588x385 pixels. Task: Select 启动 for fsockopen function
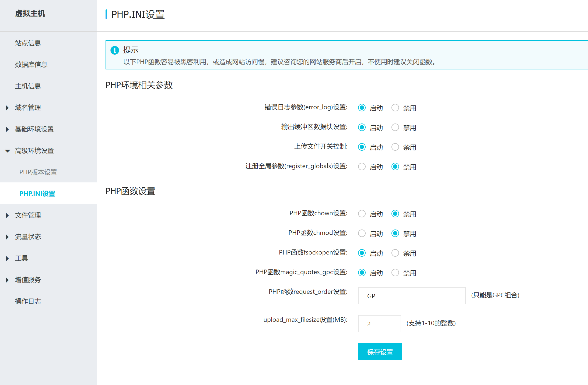pos(362,253)
